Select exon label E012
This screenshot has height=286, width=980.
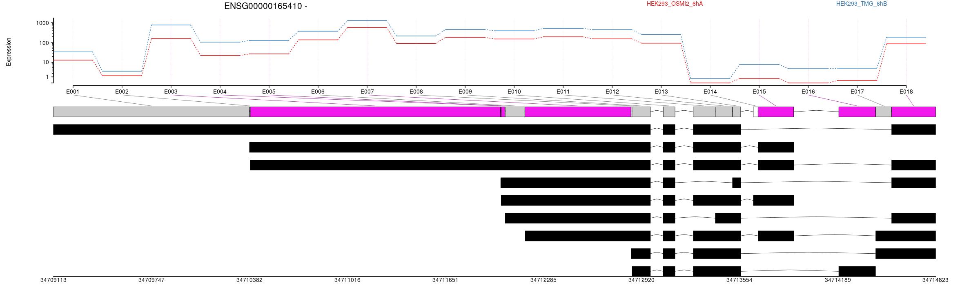click(612, 92)
